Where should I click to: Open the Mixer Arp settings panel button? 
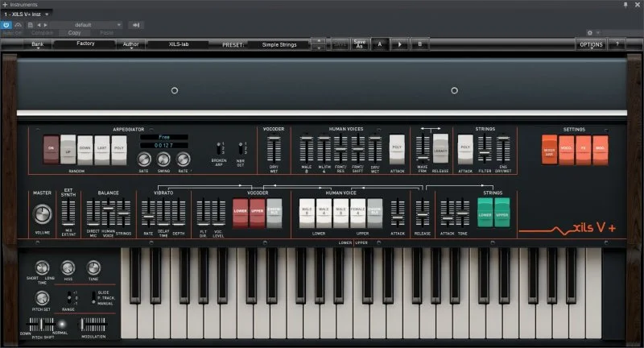click(x=550, y=150)
